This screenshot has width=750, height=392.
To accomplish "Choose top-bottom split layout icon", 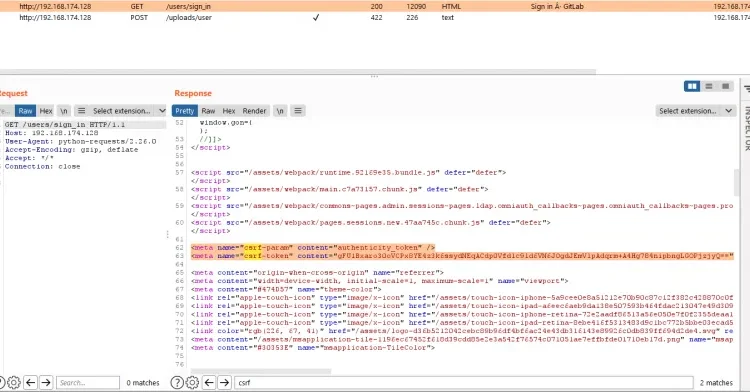I will [x=709, y=86].
